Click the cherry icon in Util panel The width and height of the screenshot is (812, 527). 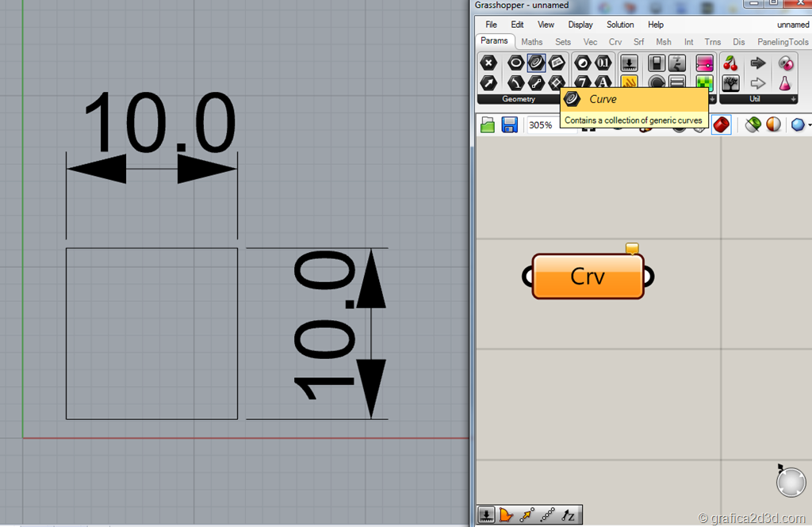(730, 63)
